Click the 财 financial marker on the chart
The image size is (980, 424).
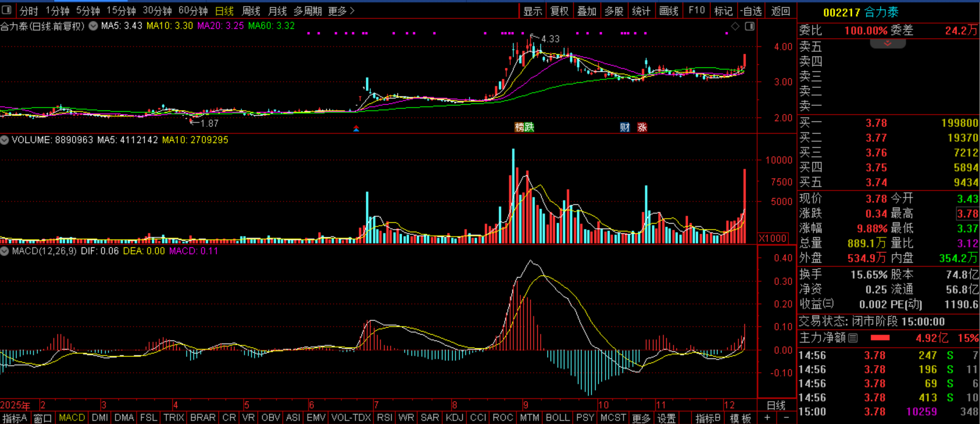pyautogui.click(x=625, y=127)
